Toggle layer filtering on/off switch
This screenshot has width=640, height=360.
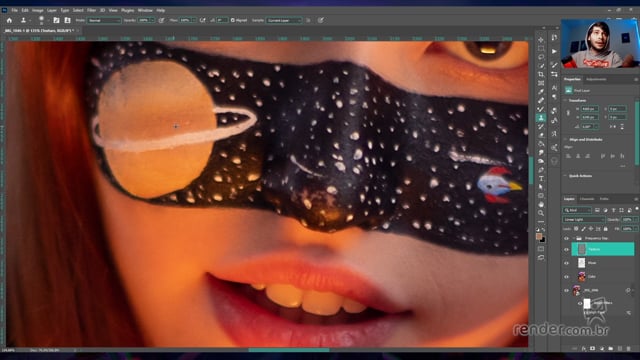point(636,209)
